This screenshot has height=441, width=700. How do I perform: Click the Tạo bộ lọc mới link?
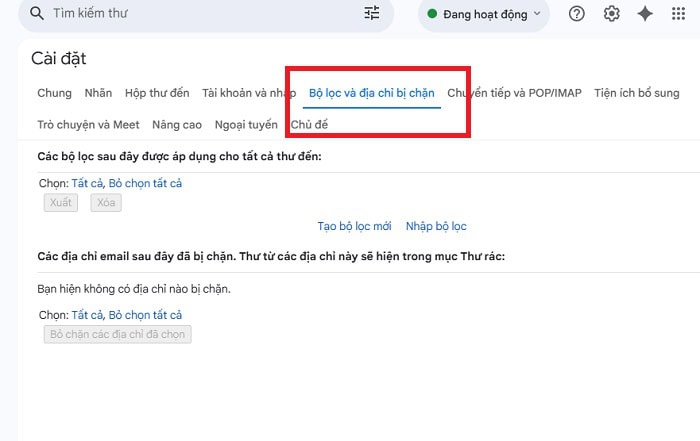[x=354, y=226]
